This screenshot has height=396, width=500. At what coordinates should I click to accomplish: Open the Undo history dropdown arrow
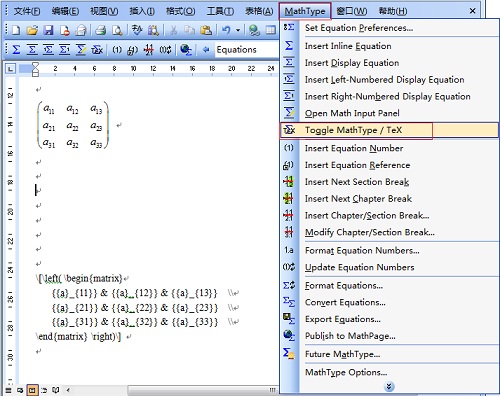238,31
